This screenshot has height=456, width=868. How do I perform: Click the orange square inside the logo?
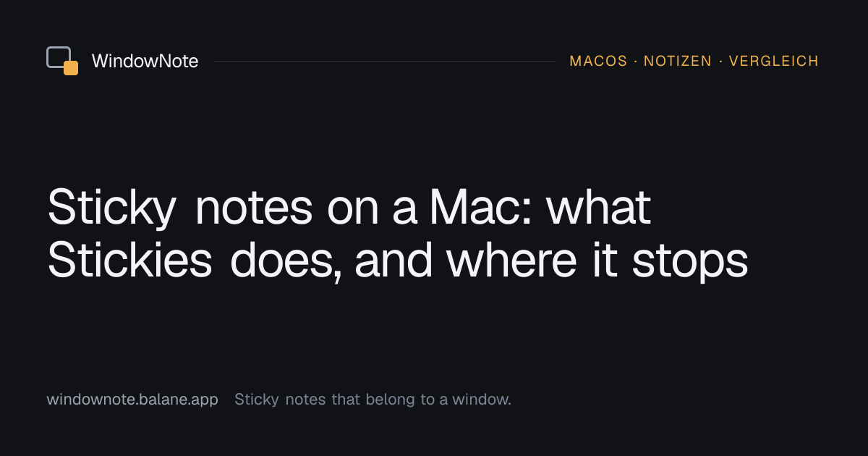coord(71,69)
